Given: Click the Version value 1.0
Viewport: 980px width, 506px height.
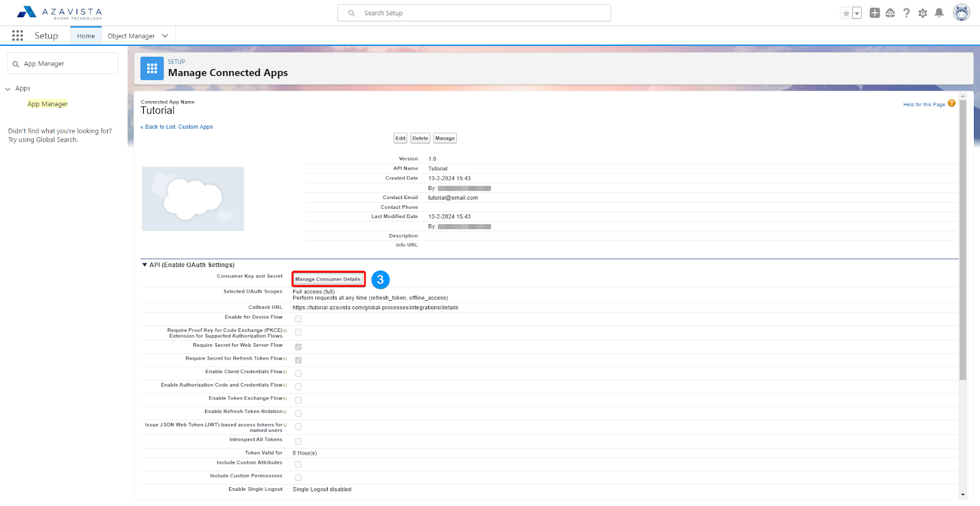Looking at the screenshot, I should (432, 159).
